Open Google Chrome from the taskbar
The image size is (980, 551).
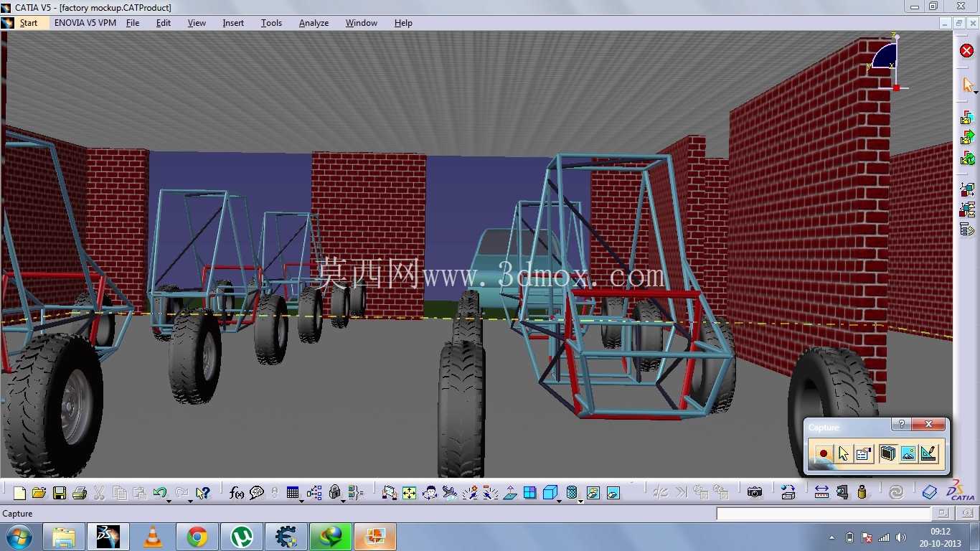point(197,537)
